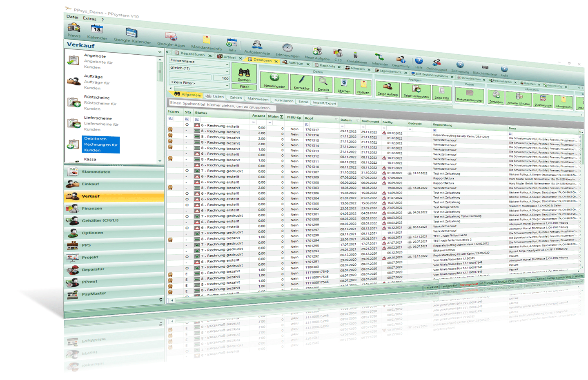Click Zeige Auftrag button
The image size is (588, 380).
388,89
